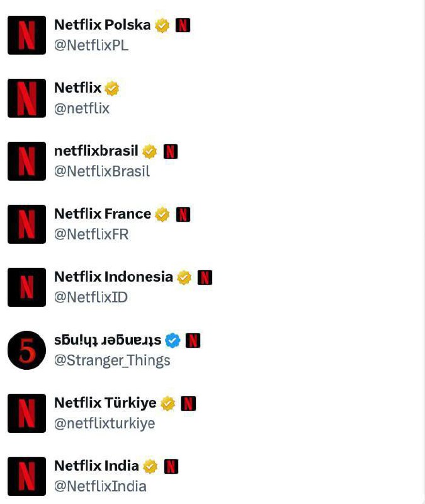
Task: Click Netflix affiliate badge beside Stranger Things name
Action: coord(193,340)
